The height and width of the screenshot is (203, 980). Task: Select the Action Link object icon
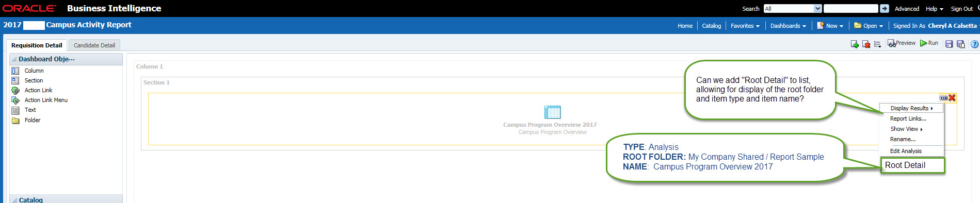pos(15,90)
